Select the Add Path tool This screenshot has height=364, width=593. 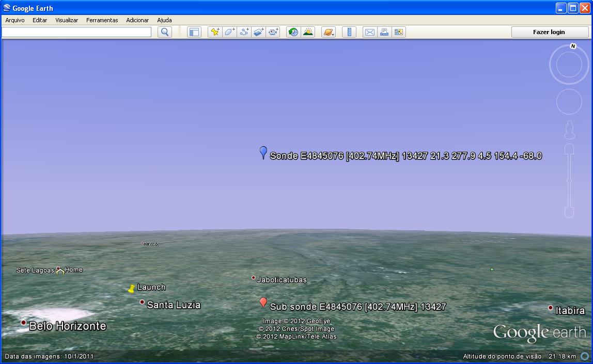(x=244, y=32)
